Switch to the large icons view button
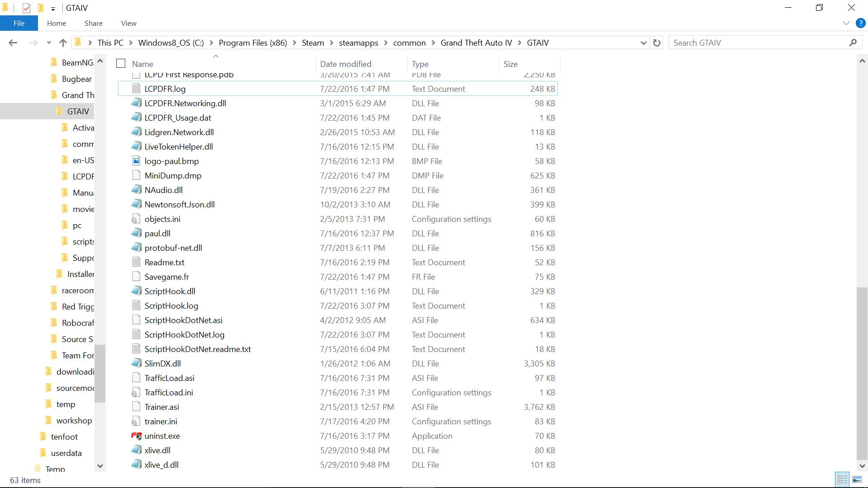The image size is (868, 488). pos(857,479)
